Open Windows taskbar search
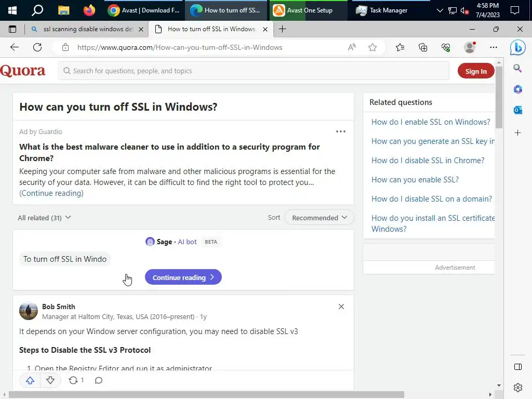The height and width of the screenshot is (399, 532). (37, 10)
